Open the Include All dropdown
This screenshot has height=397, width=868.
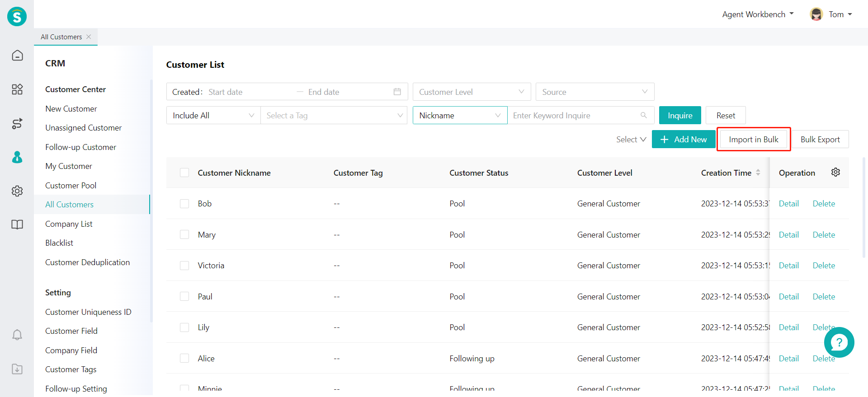[213, 115]
